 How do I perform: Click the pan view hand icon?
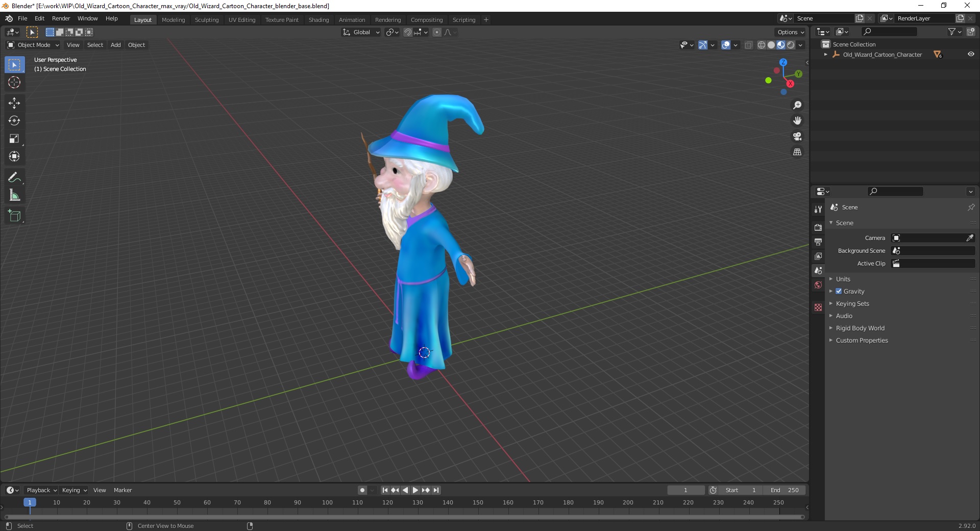tap(797, 121)
